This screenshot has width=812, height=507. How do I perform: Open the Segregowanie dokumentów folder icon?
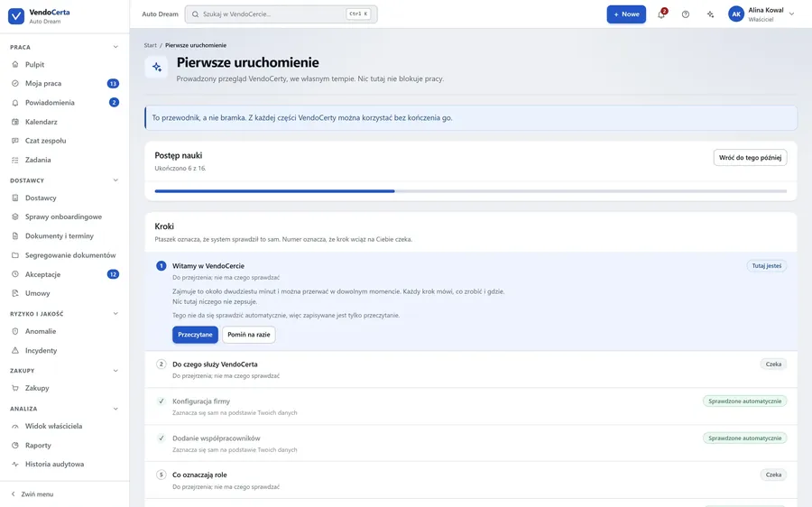(x=15, y=254)
